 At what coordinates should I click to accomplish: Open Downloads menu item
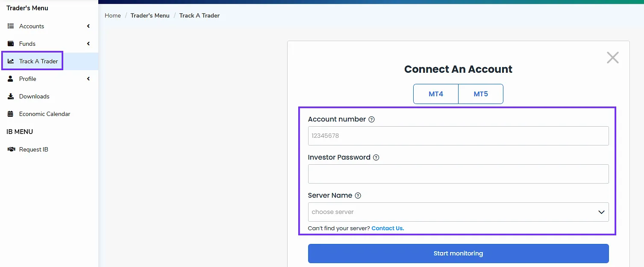pos(49,96)
